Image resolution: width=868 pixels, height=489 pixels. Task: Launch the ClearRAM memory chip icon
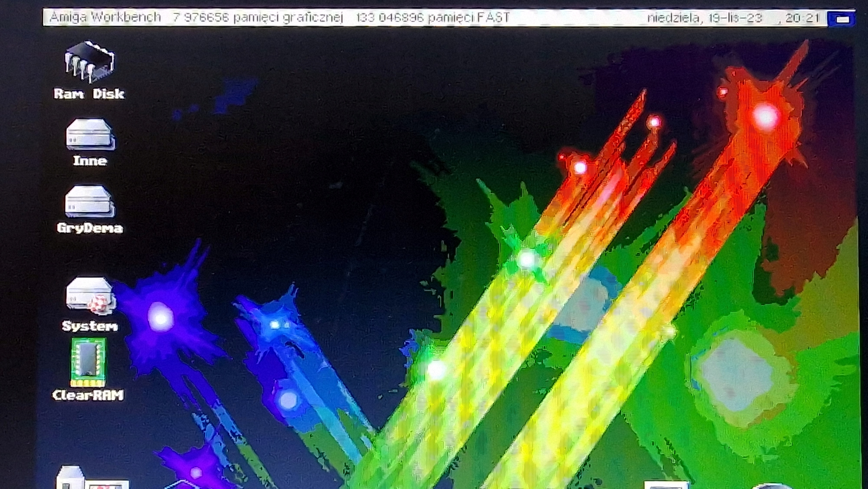[88, 362]
